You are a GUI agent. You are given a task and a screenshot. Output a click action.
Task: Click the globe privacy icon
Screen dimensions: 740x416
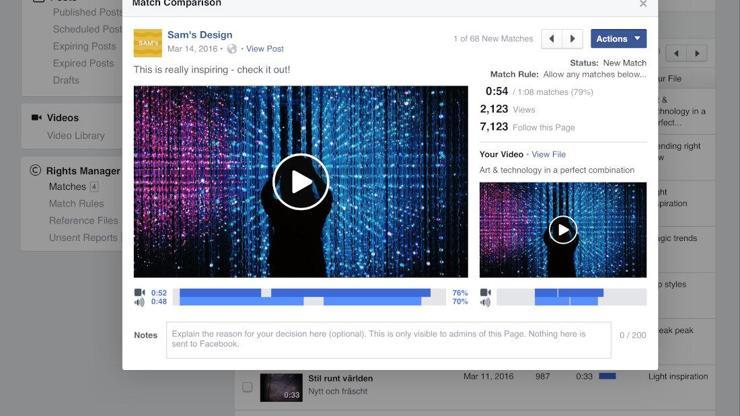[x=232, y=49]
